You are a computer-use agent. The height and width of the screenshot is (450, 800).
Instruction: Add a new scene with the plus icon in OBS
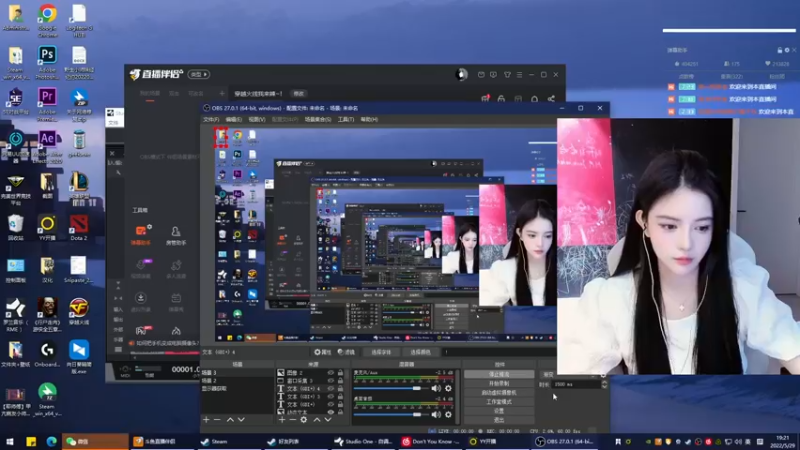[206, 419]
